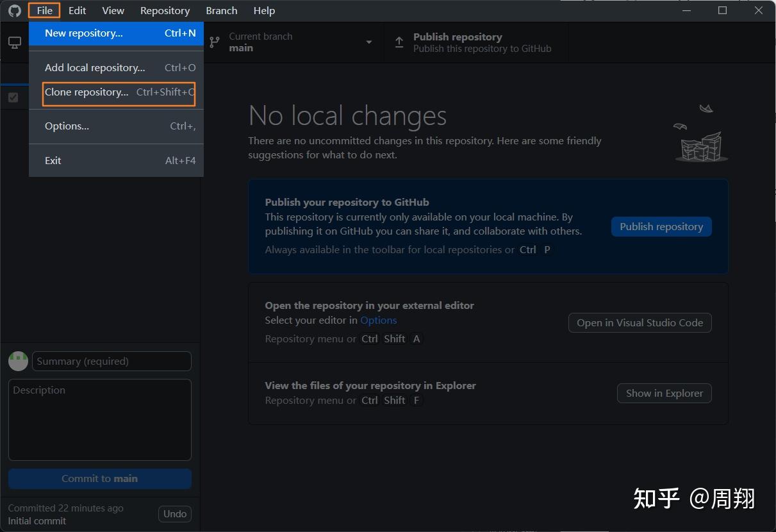Click Open the repository in your external editor text
The image size is (776, 532).
(x=369, y=305)
